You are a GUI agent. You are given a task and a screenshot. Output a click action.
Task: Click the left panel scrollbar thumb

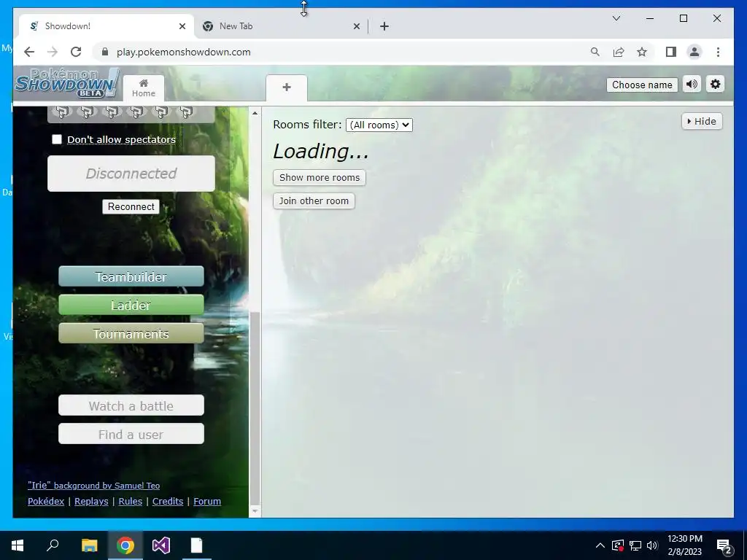255,407
